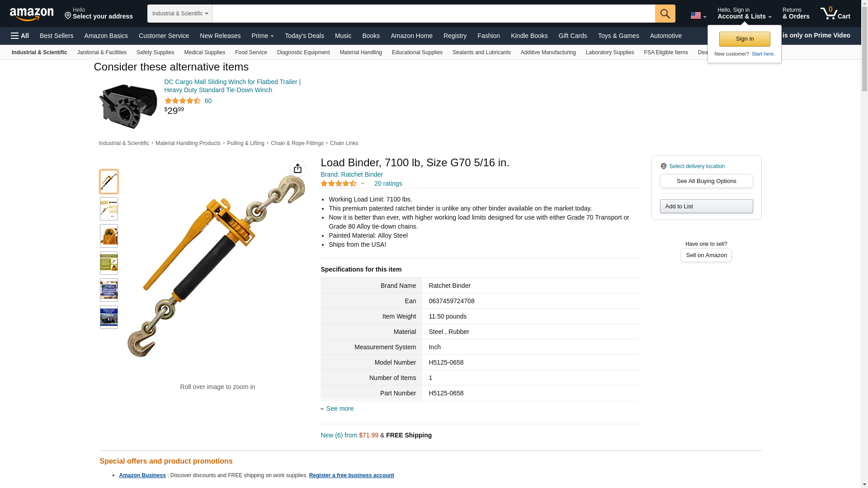The height and width of the screenshot is (488, 868).
Task: Click Add to List button
Action: [x=706, y=206]
